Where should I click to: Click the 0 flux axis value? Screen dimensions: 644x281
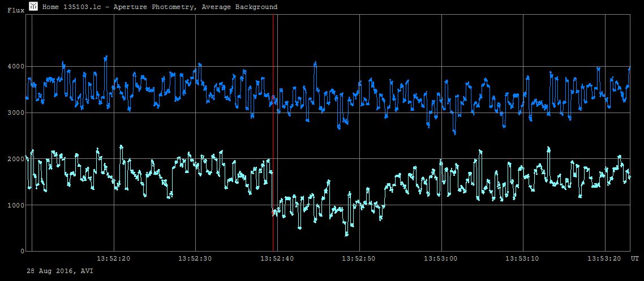[22, 251]
